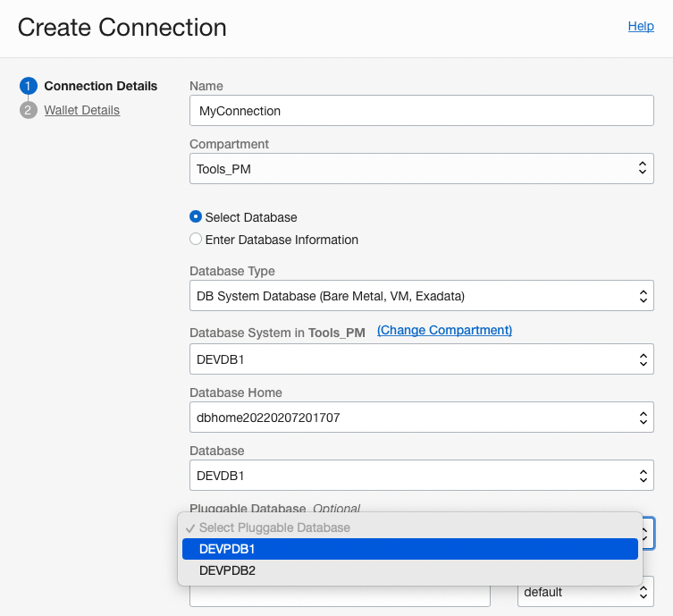This screenshot has width=673, height=616.
Task: Expand the Database Home dropdown
Action: click(x=421, y=417)
